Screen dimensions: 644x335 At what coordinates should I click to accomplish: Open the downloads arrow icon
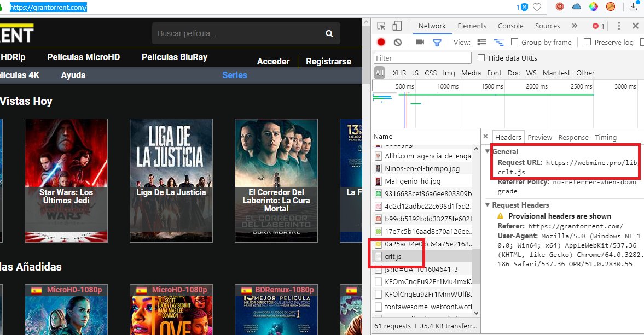pyautogui.click(x=633, y=7)
